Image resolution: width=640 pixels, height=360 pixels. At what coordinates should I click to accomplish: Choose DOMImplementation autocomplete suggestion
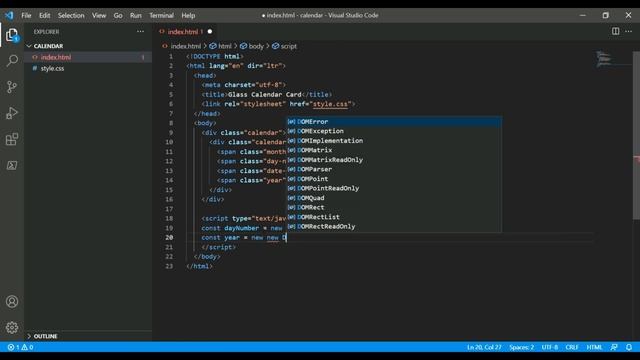[x=394, y=141]
